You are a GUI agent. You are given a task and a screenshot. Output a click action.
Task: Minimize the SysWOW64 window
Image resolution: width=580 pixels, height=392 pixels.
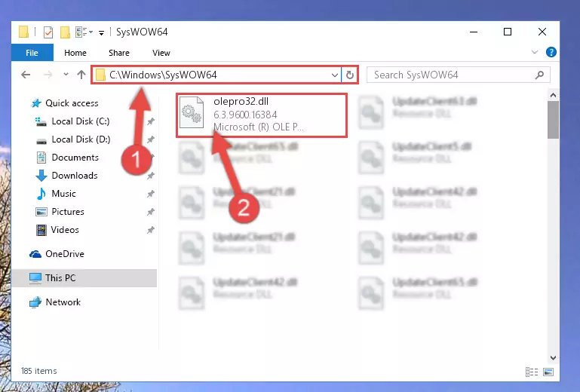[x=474, y=32]
